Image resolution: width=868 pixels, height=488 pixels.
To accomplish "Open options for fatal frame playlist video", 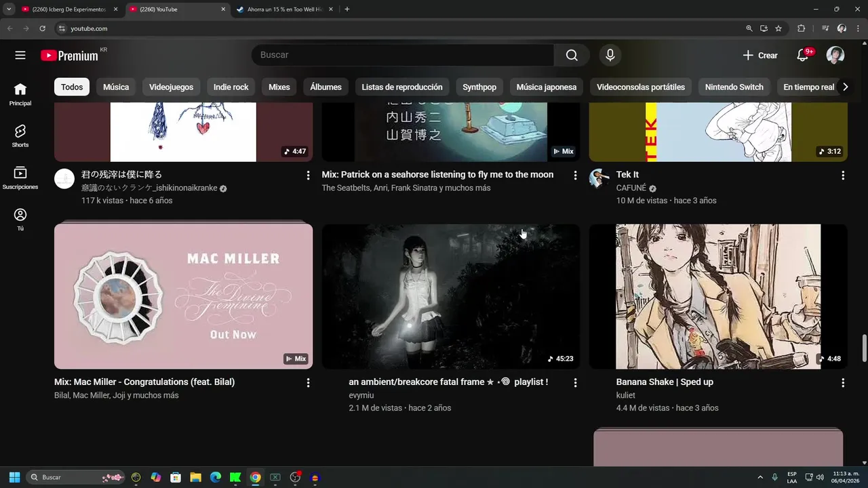I will pyautogui.click(x=575, y=383).
